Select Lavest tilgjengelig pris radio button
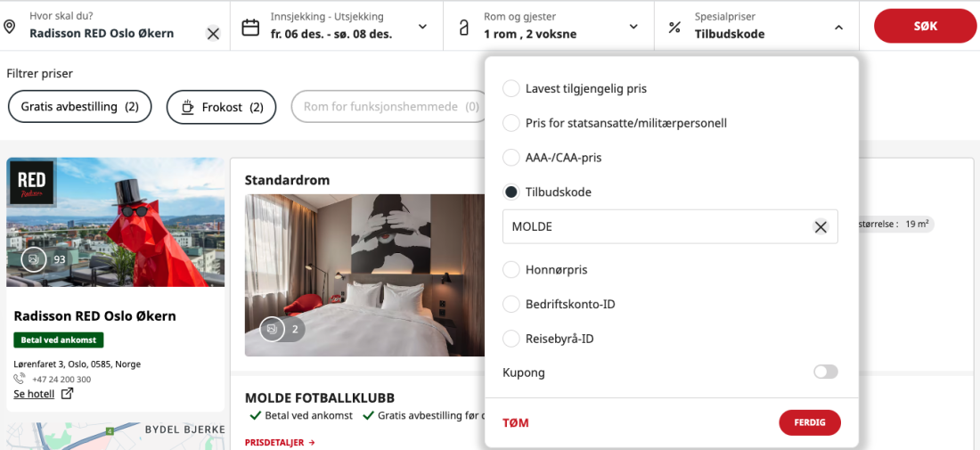 (511, 89)
